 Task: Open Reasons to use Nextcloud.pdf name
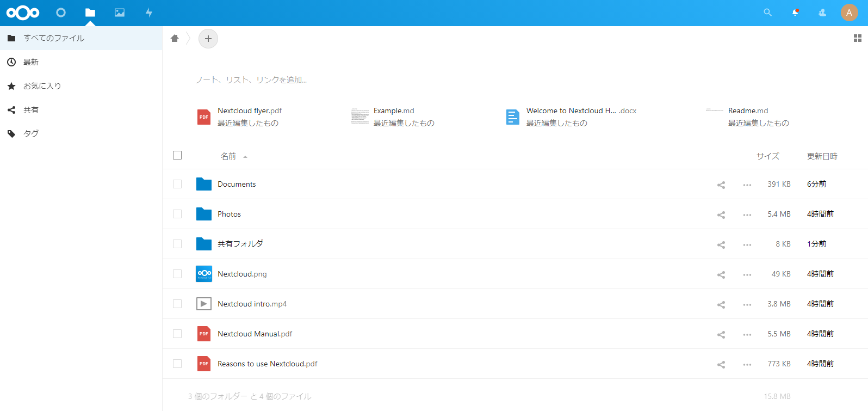pos(267,364)
